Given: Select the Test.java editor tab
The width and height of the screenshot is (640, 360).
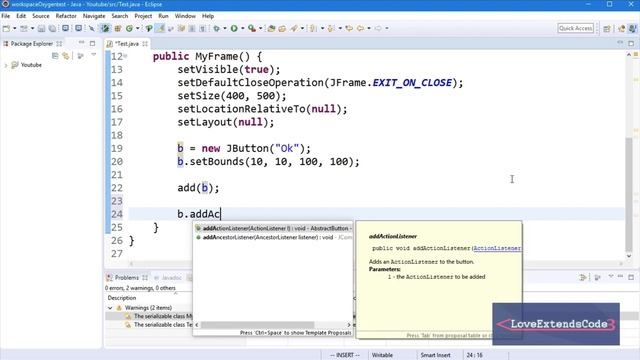Looking at the screenshot, I should tap(127, 44).
